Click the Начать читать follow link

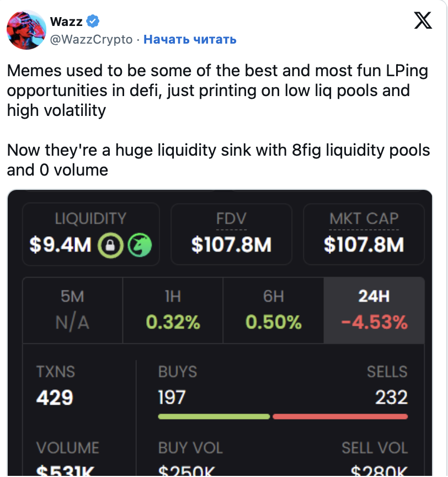click(190, 39)
